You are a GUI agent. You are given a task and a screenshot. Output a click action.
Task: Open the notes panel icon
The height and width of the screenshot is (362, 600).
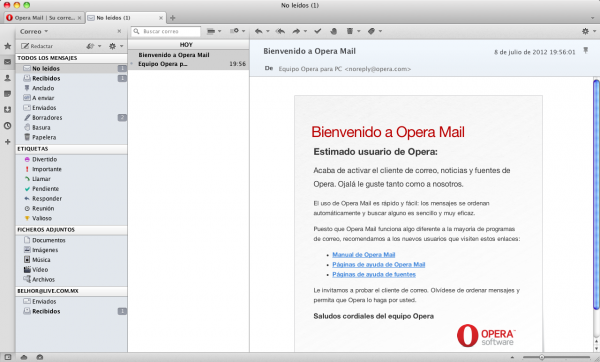7,94
